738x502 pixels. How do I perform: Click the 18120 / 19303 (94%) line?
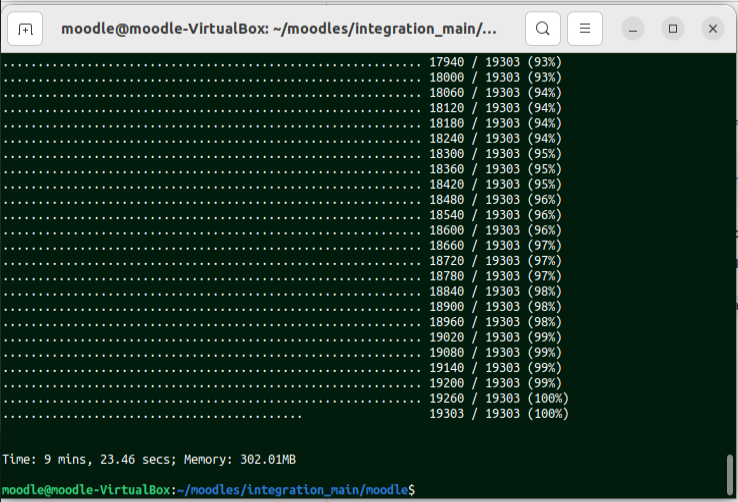tap(282, 108)
